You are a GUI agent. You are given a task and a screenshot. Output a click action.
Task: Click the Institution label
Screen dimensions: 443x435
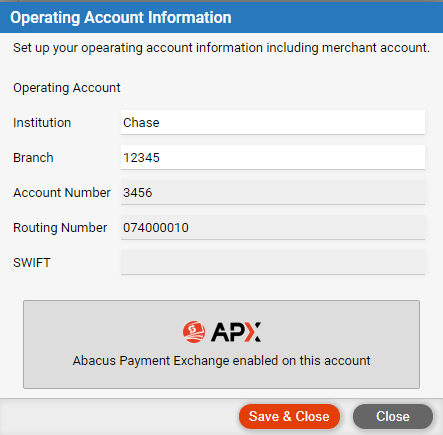tap(42, 123)
